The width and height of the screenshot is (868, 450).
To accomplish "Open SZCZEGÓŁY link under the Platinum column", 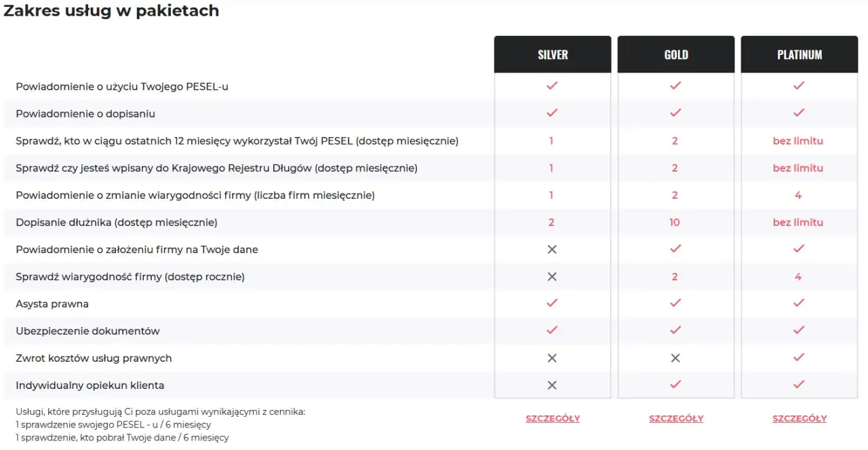I will pos(799,419).
